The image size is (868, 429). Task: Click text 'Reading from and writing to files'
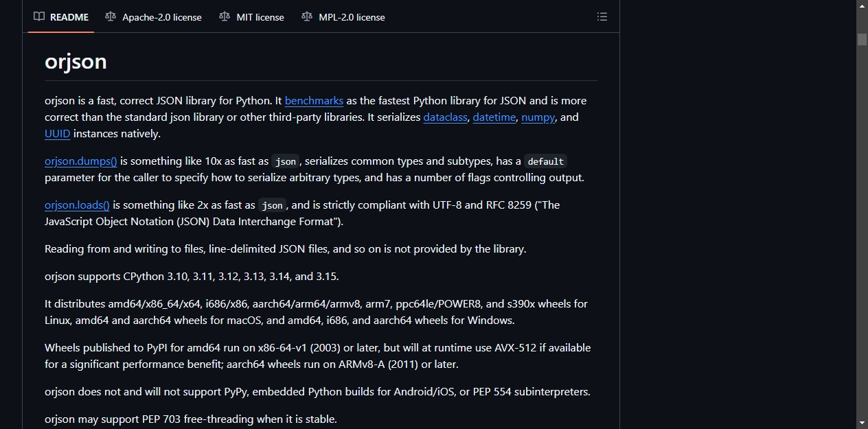[x=124, y=249]
